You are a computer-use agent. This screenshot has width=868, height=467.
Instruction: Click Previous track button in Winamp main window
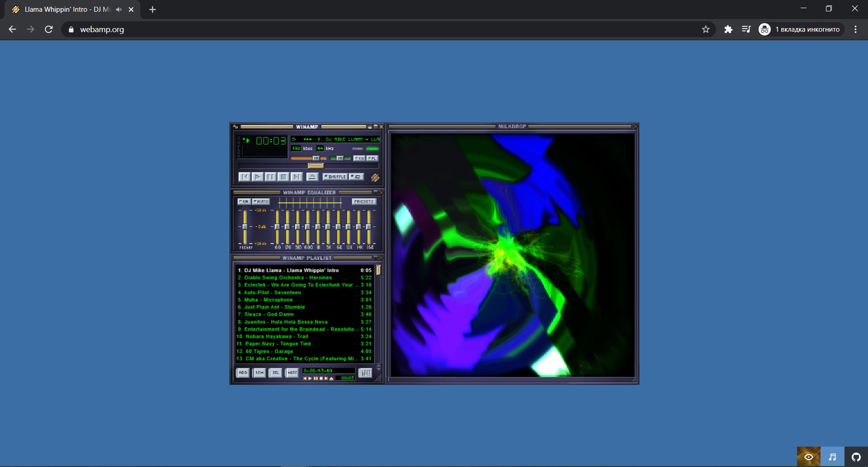point(244,177)
